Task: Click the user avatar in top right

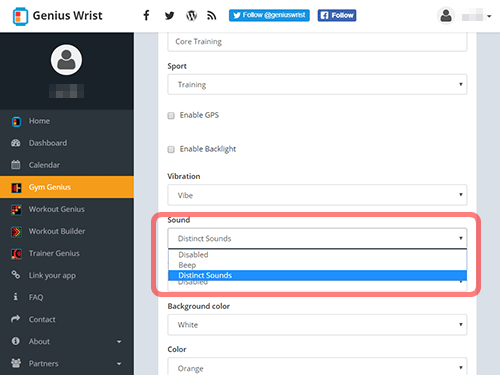Action: (x=446, y=15)
